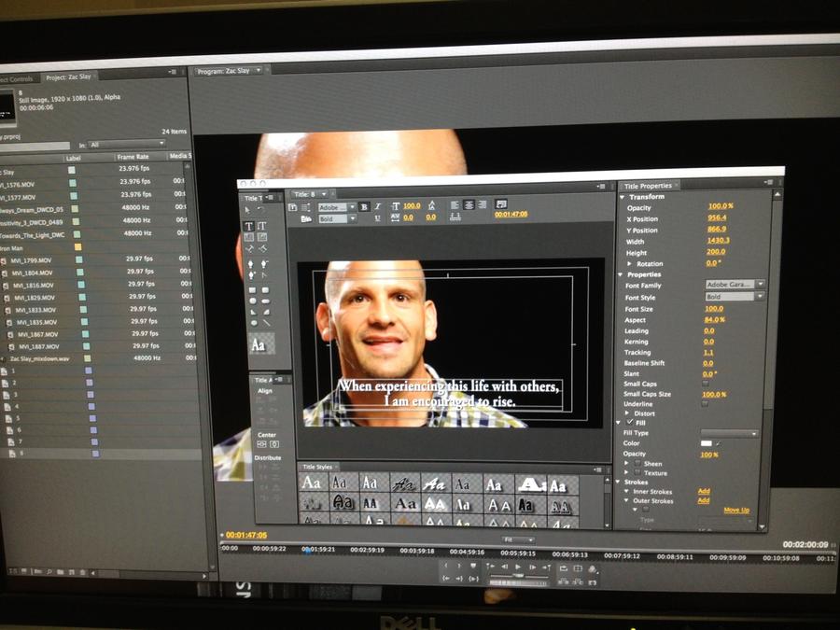The image size is (840, 630).
Task: Align title text right
Action: [483, 204]
